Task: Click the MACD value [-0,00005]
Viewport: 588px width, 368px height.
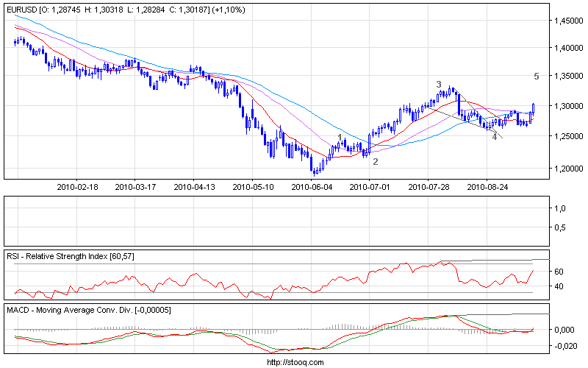Action: pos(153,310)
